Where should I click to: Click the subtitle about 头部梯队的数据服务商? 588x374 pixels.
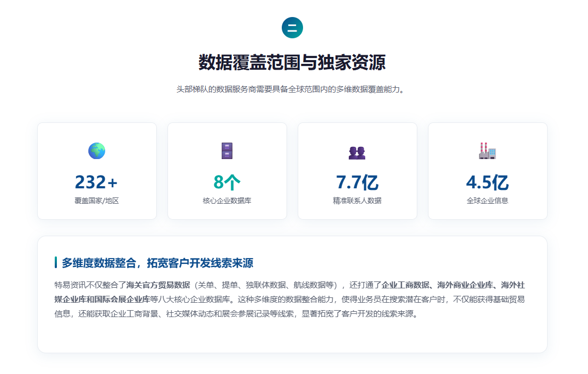[x=292, y=89]
